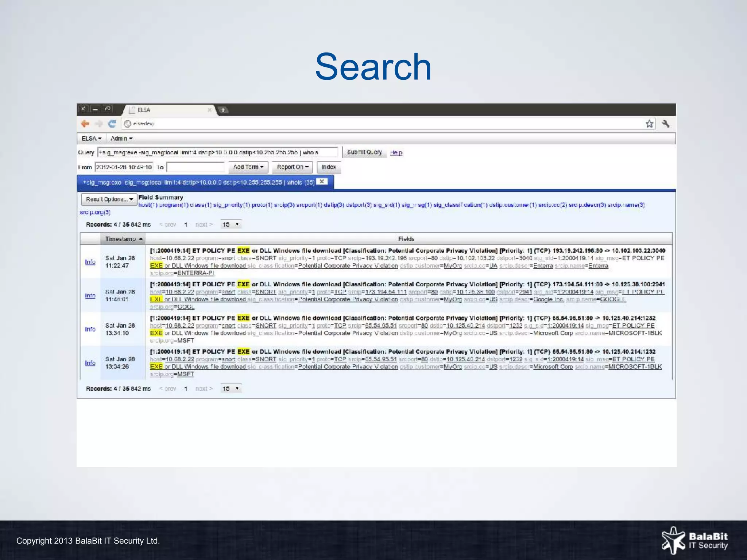Open the ELSA menu
The width and height of the screenshot is (747, 560).
(x=91, y=139)
